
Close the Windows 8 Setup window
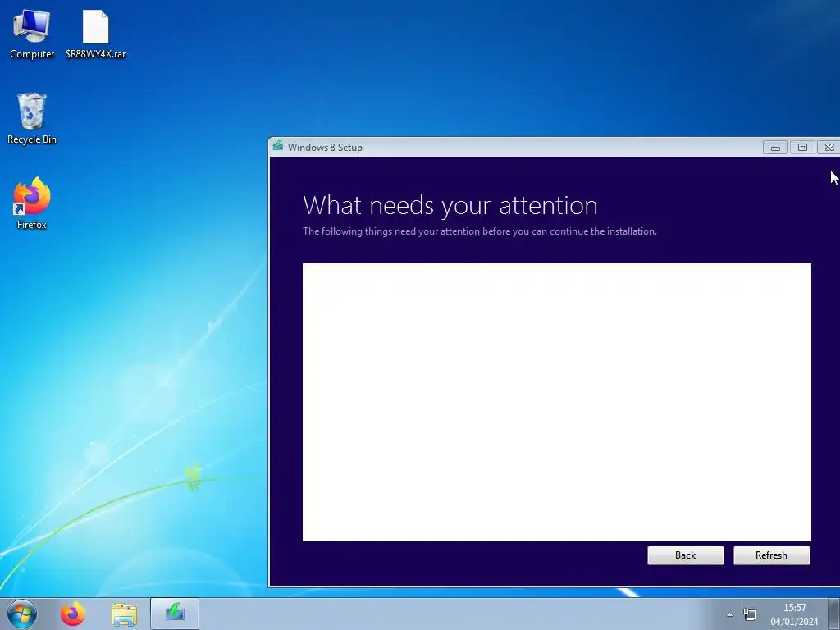click(829, 148)
